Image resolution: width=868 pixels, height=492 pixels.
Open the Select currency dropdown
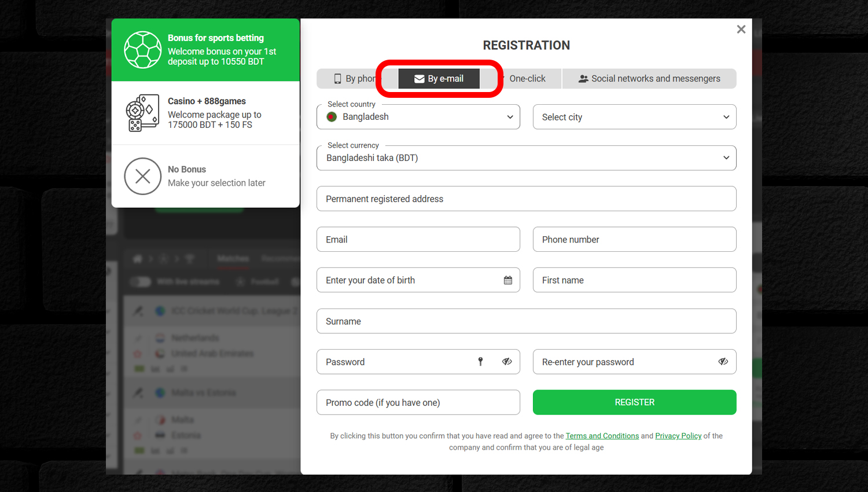point(527,158)
